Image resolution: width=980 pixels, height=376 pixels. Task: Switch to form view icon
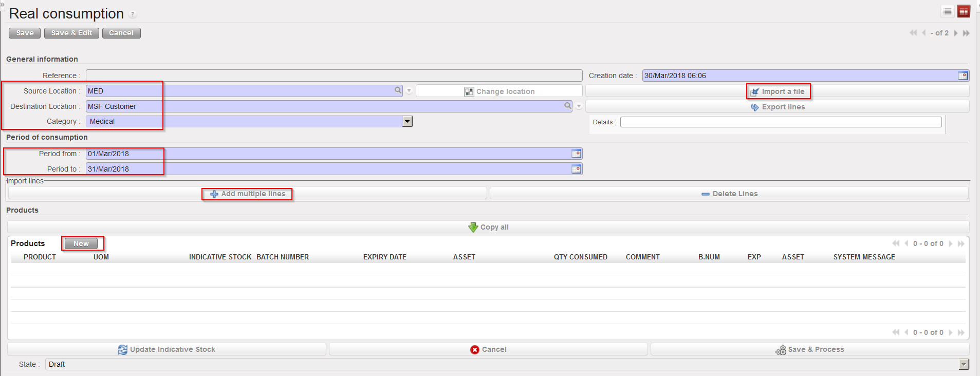pos(964,11)
